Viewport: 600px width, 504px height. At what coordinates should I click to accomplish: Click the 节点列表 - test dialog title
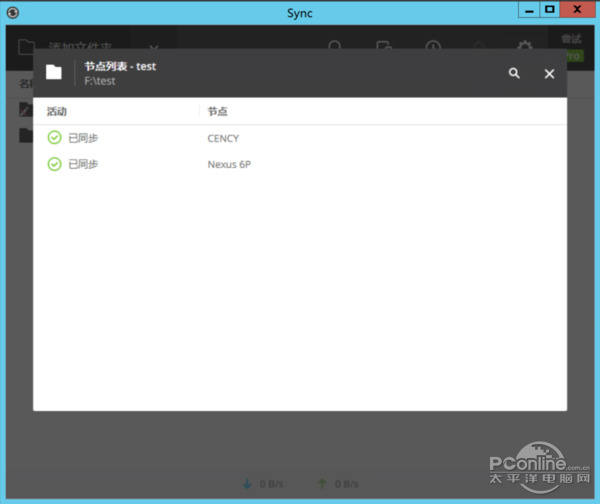120,66
